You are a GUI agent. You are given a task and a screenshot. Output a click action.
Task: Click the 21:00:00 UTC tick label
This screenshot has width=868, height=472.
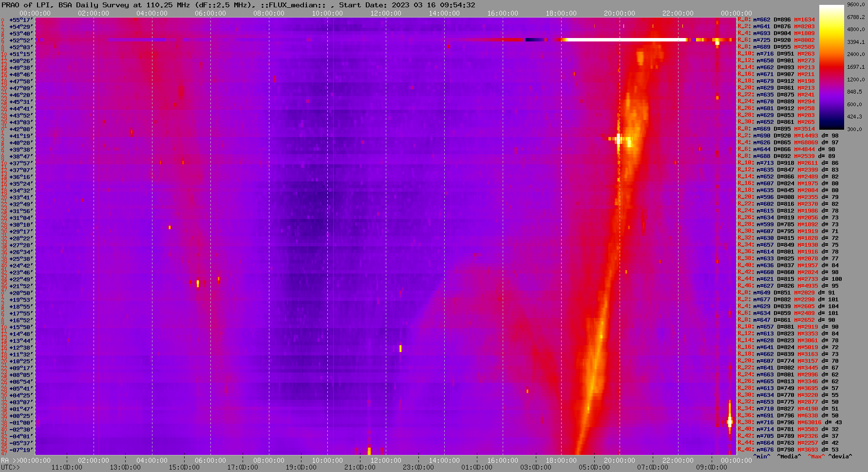359,467
